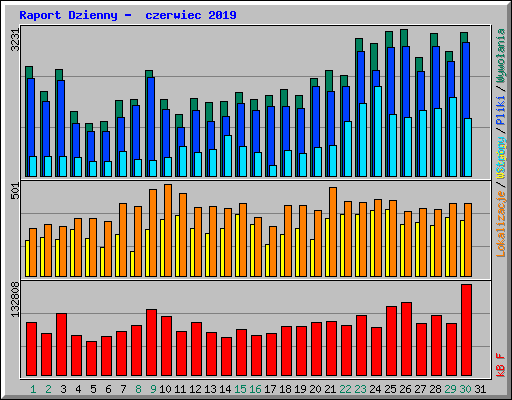
Task: Click the blue Pliki bar for day 9
Action: tap(151, 119)
